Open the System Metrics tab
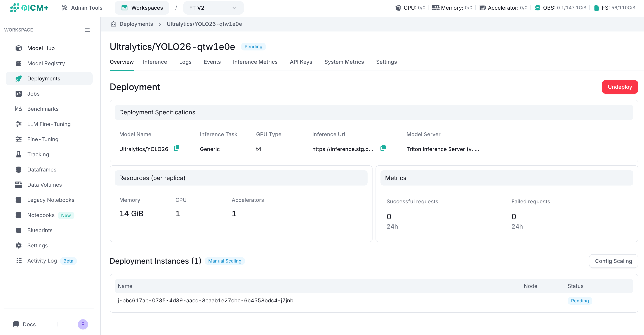The width and height of the screenshot is (644, 335). (x=344, y=62)
